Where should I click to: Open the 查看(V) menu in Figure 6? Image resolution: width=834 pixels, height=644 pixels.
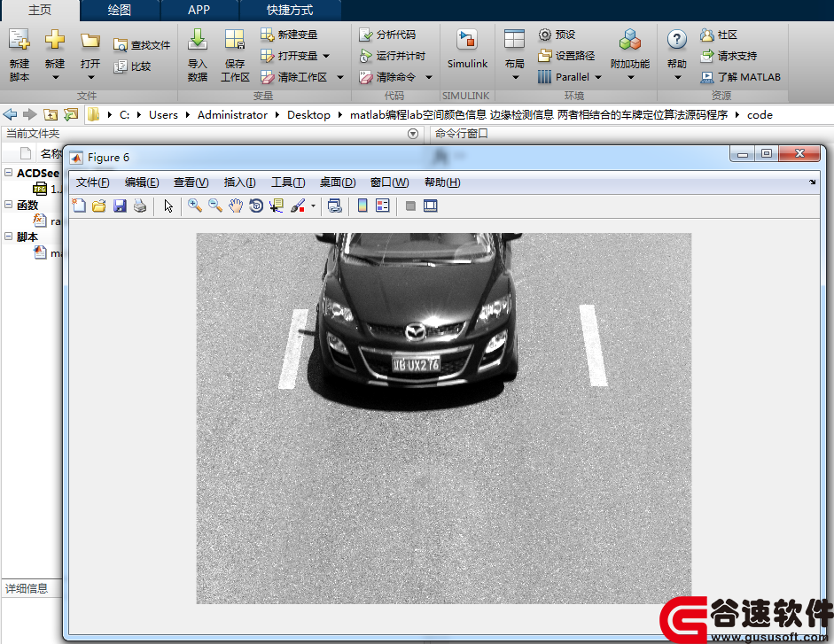[191, 182]
